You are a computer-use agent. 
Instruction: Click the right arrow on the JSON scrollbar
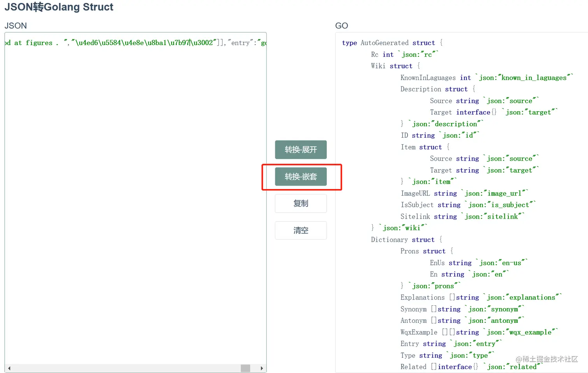click(x=262, y=368)
